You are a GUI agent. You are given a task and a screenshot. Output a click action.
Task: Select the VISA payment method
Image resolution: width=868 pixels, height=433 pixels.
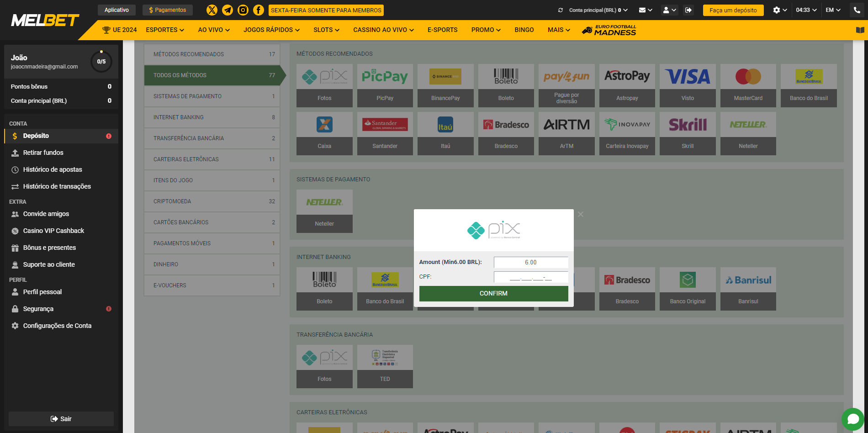pyautogui.click(x=688, y=85)
